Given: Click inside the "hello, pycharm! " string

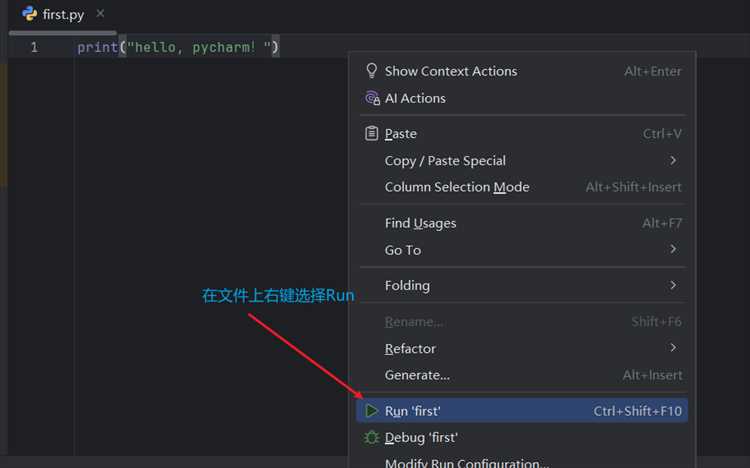Looking at the screenshot, I should click(199, 47).
